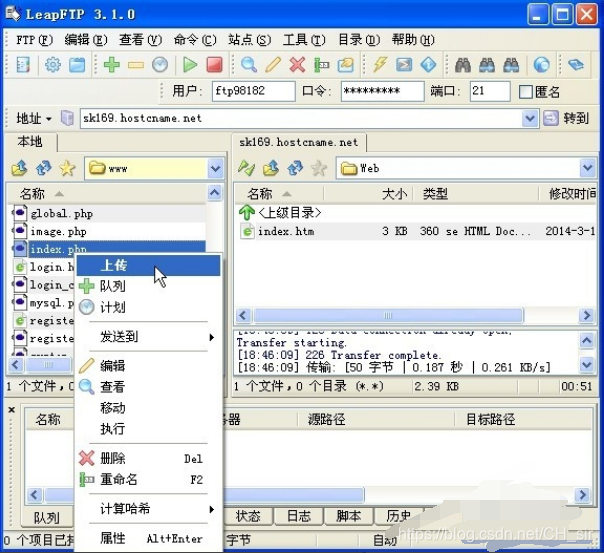Select 重命名 in the context menu
Screen dimensions: 604x553
tap(148, 479)
